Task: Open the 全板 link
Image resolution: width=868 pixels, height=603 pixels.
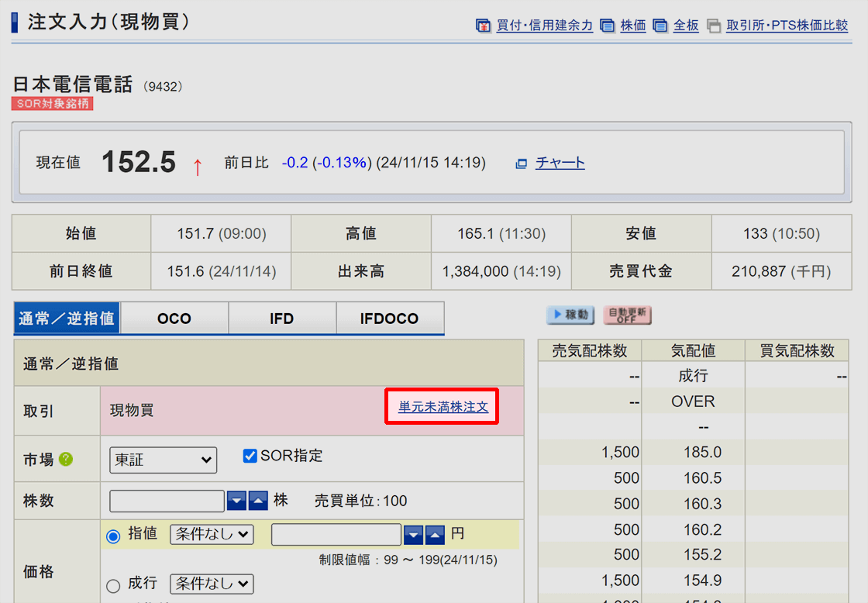Action: pyautogui.click(x=686, y=26)
